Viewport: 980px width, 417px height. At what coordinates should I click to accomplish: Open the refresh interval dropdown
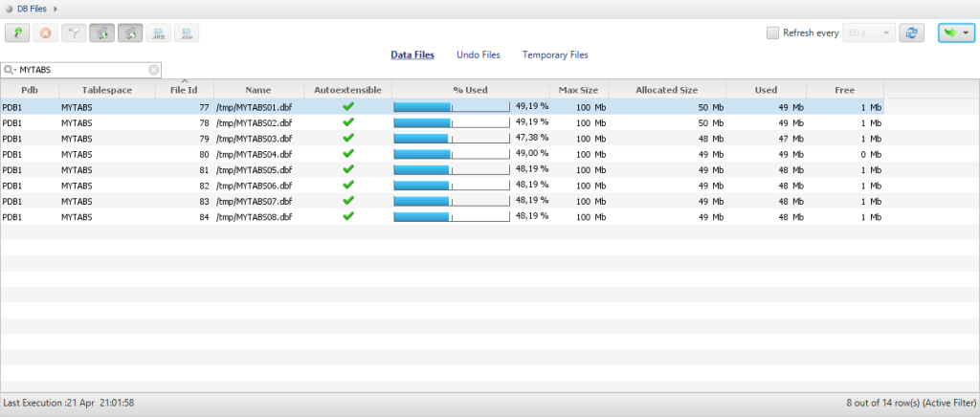click(x=889, y=33)
